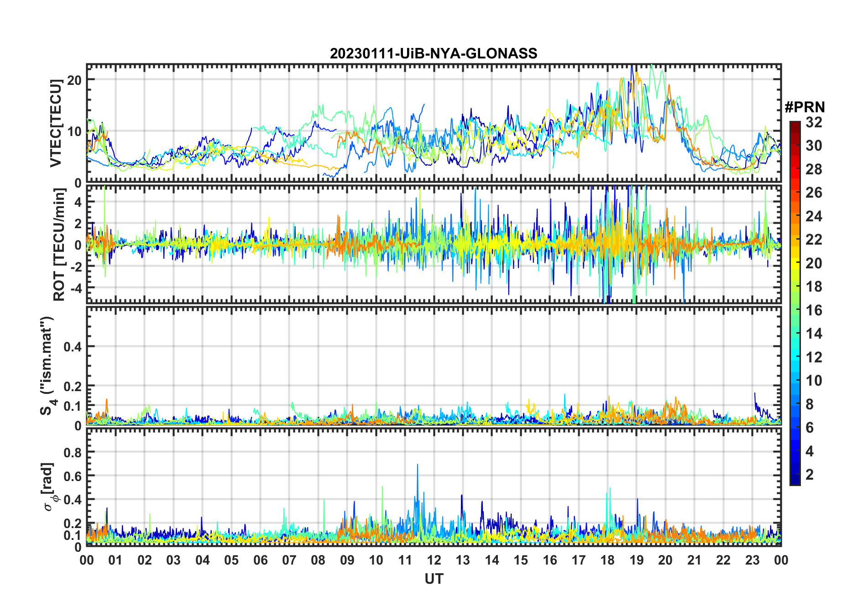The width and height of the screenshot is (868, 607).
Task: Click x-axis tick label 18
Action: pyautogui.click(x=607, y=560)
